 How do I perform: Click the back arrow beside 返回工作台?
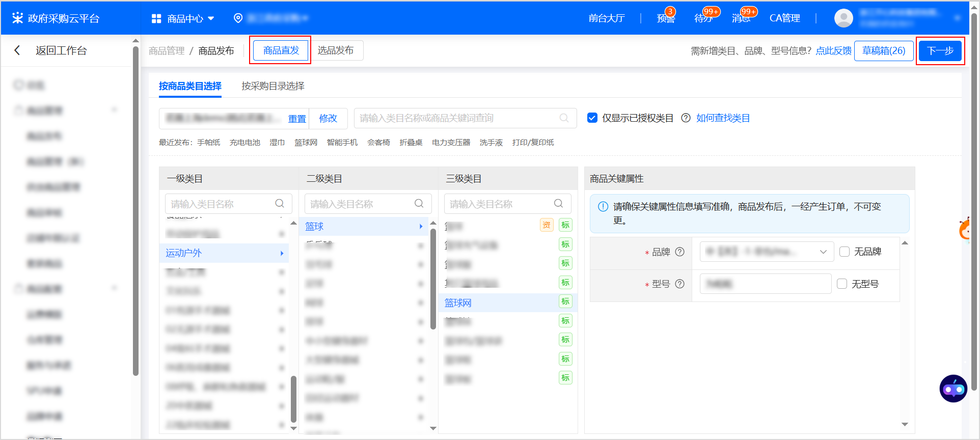pos(17,50)
